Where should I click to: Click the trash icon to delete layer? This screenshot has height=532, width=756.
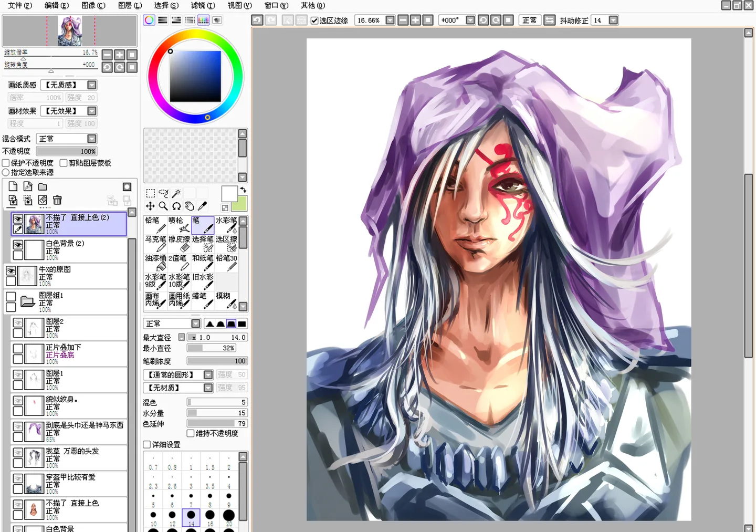click(x=57, y=200)
